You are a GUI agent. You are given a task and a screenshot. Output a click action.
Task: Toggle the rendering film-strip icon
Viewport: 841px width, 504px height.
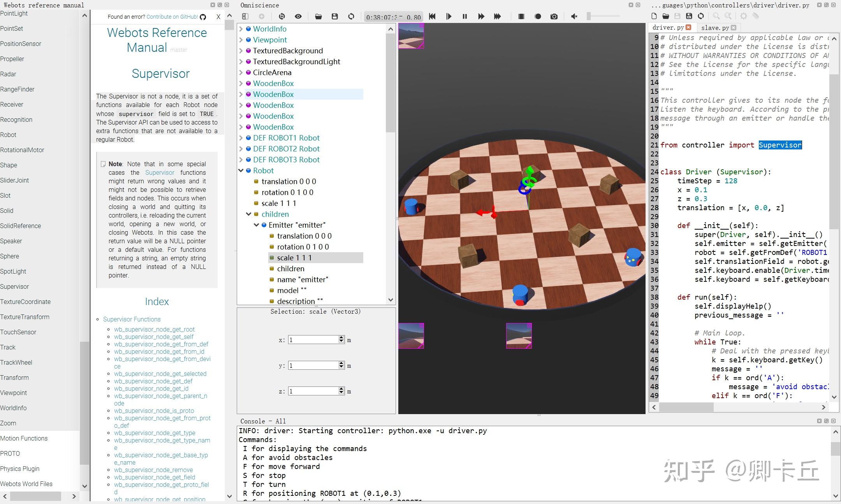pyautogui.click(x=521, y=16)
